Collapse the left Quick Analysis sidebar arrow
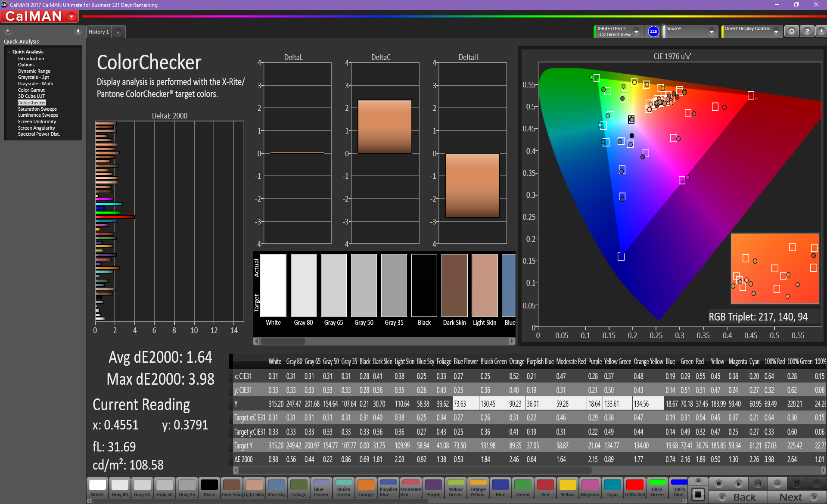Image resolution: width=827 pixels, height=504 pixels. tap(78, 31)
